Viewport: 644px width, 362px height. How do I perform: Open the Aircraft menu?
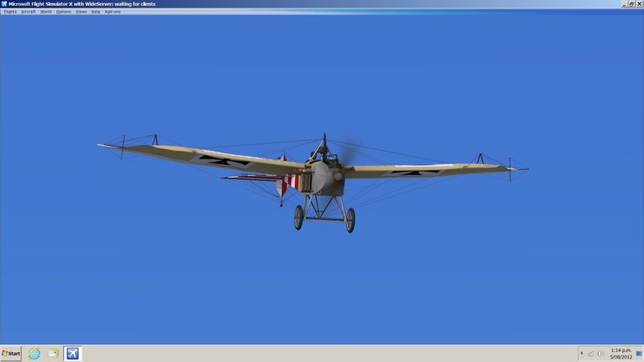28,12
